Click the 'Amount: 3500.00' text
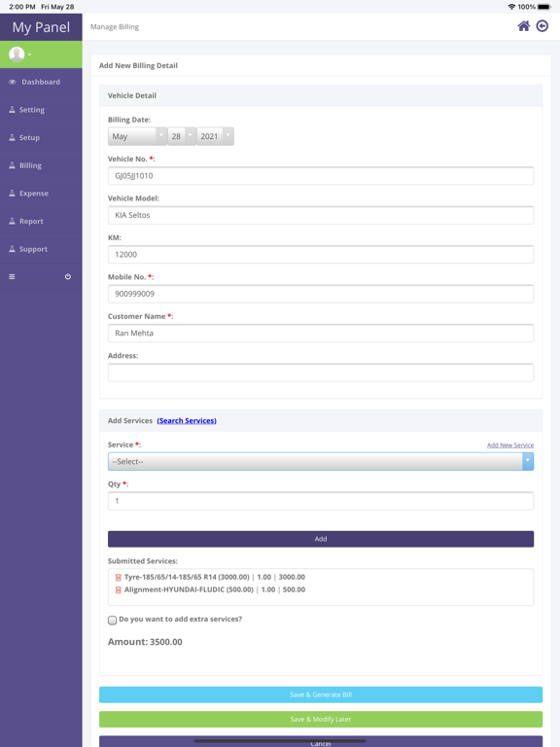The height and width of the screenshot is (747, 560). pyautogui.click(x=145, y=642)
